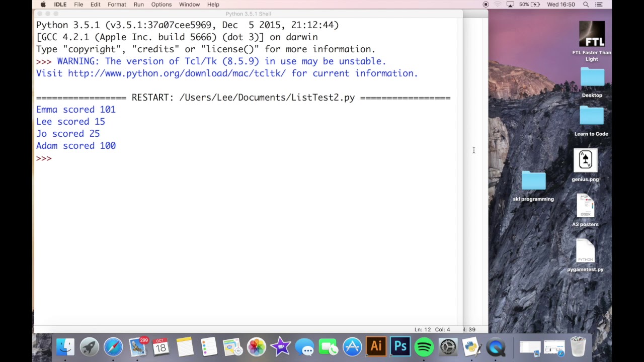Open Maps from the Dock
The width and height of the screenshot is (644, 362).
(x=232, y=347)
